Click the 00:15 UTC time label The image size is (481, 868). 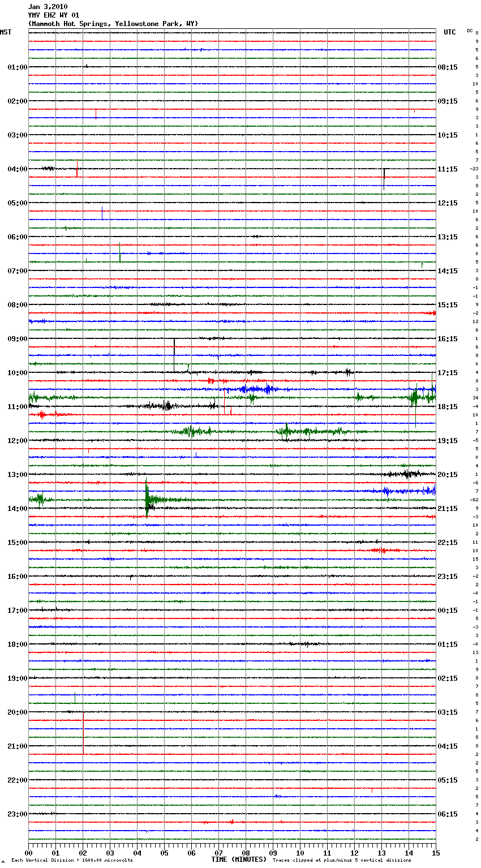[448, 611]
